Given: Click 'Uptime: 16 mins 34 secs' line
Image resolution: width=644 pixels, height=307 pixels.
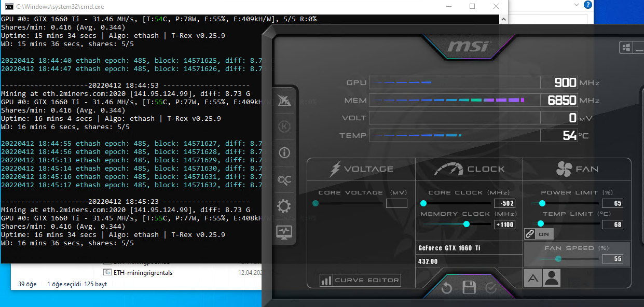Looking at the screenshot, I should click(x=113, y=235).
